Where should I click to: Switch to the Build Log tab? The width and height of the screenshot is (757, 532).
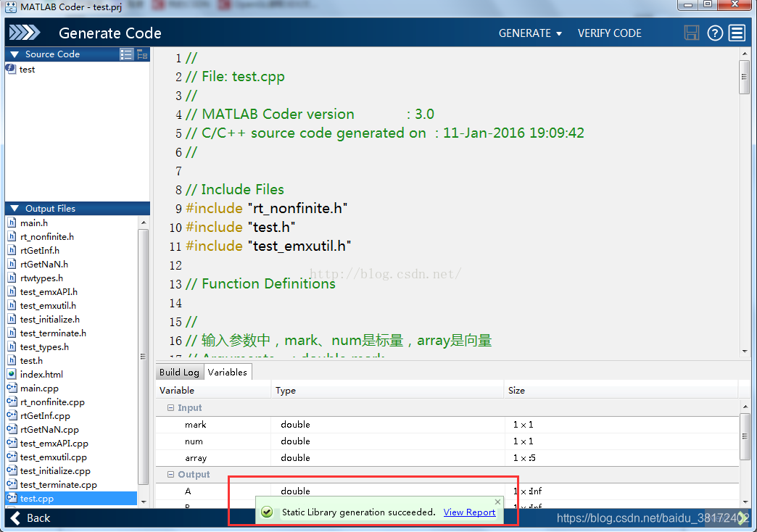179,373
